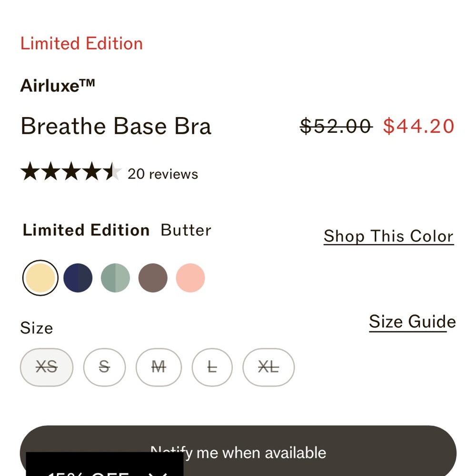Select the Butter color swatch
Image resolution: width=476 pixels, height=476 pixels.
coord(40,277)
